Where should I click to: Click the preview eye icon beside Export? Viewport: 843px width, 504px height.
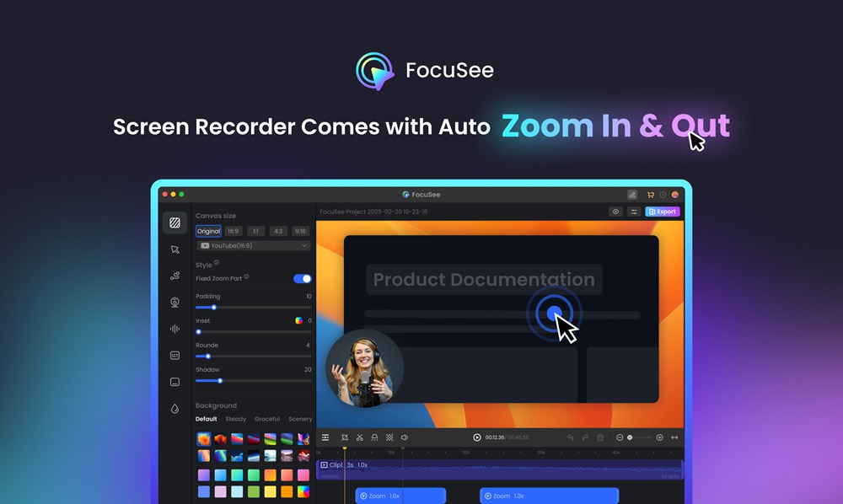click(615, 212)
